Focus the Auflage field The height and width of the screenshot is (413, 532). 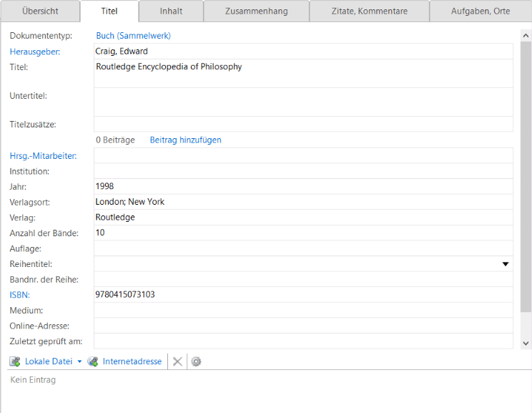pos(303,248)
